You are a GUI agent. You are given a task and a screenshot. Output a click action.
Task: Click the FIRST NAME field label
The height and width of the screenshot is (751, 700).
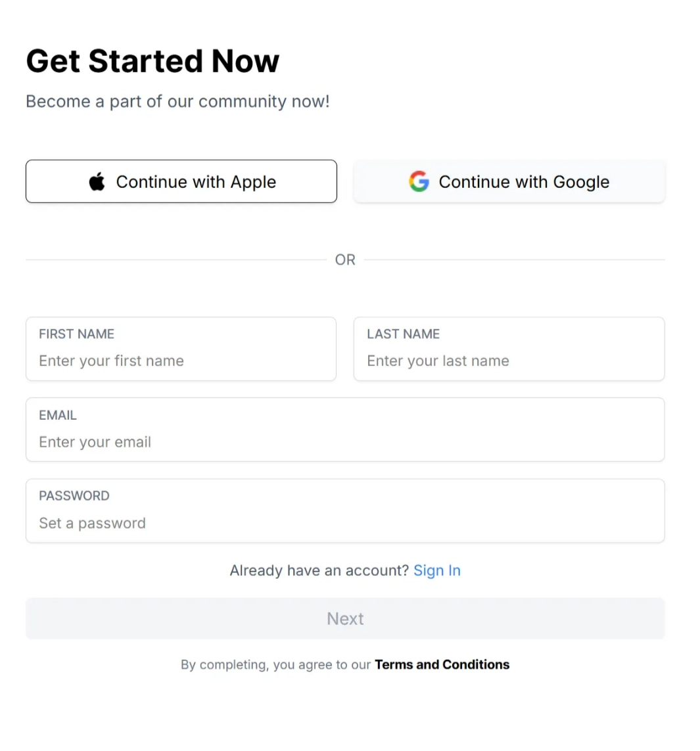[x=76, y=334]
